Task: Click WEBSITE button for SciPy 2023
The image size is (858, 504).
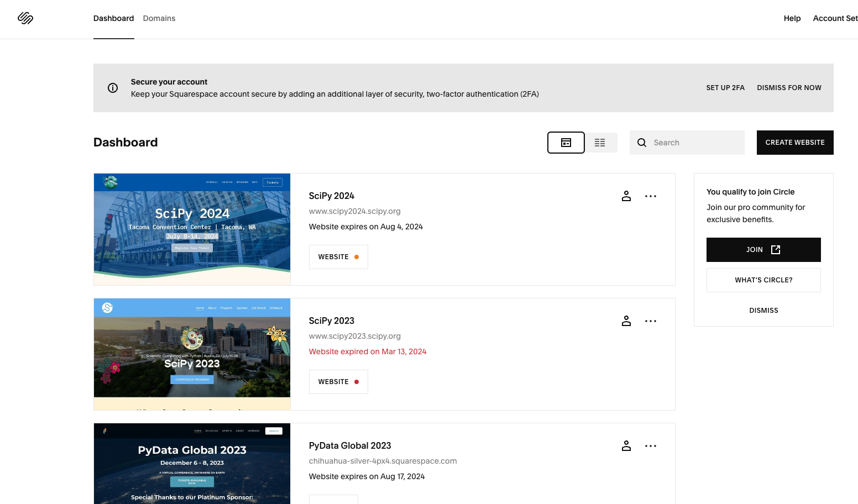Action: tap(338, 382)
